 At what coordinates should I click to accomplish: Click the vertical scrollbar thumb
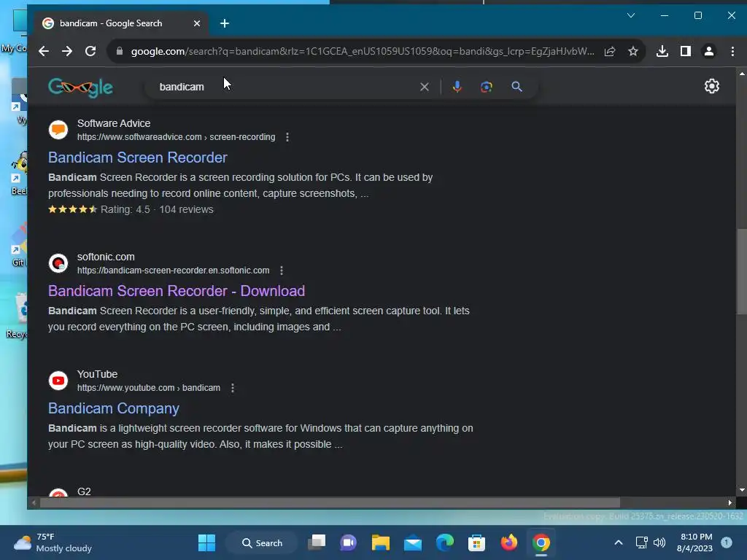pyautogui.click(x=741, y=271)
